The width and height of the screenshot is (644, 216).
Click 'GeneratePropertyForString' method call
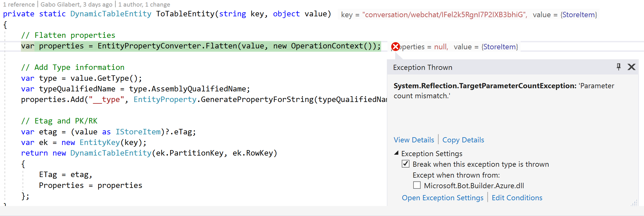click(x=257, y=99)
